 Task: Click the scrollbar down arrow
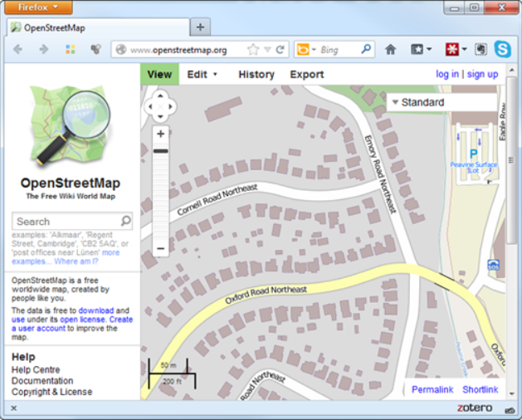click(511, 393)
